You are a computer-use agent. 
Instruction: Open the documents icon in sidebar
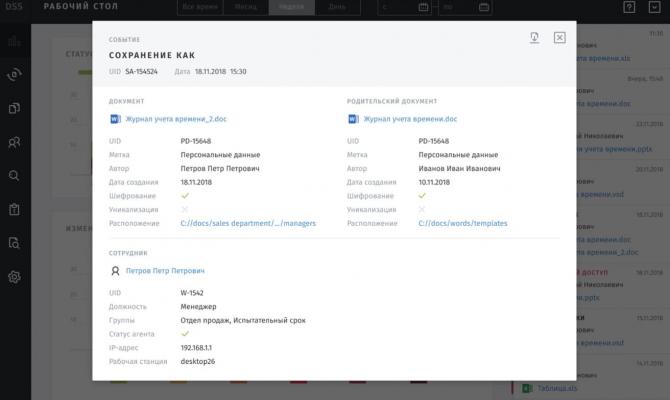[14, 108]
